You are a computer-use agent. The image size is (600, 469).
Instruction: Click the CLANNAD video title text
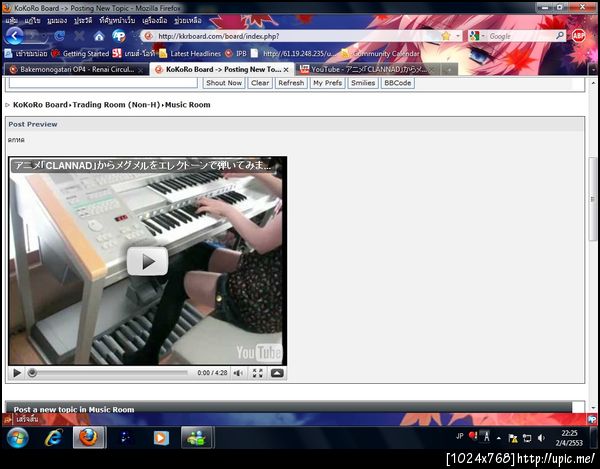142,166
